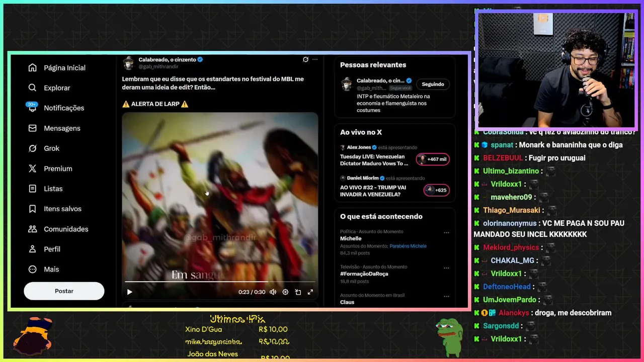Click the Grok explain icon on the tweet

pyautogui.click(x=305, y=59)
